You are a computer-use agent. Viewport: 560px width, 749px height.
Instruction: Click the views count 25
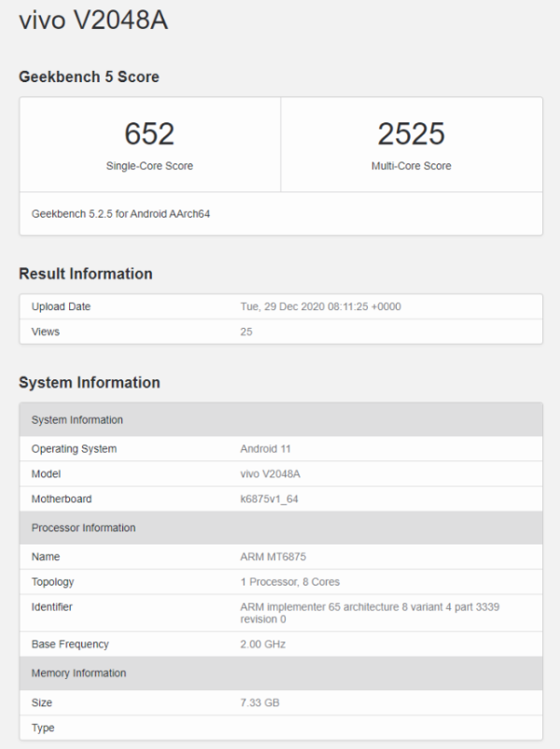coord(246,332)
